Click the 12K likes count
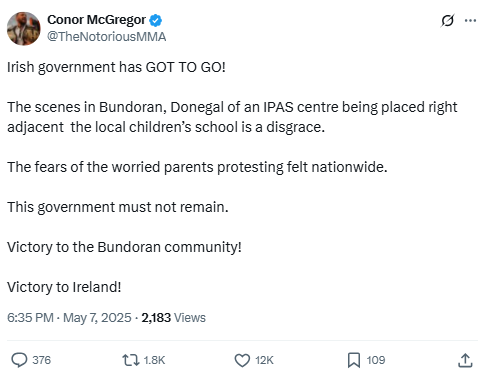This screenshot has height=371, width=480. (264, 360)
